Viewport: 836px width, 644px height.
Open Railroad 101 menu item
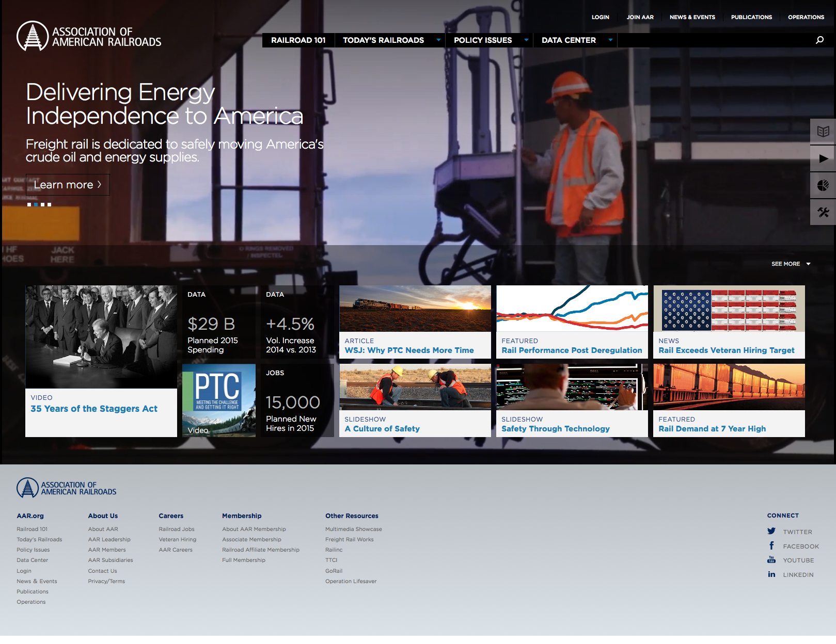(298, 40)
